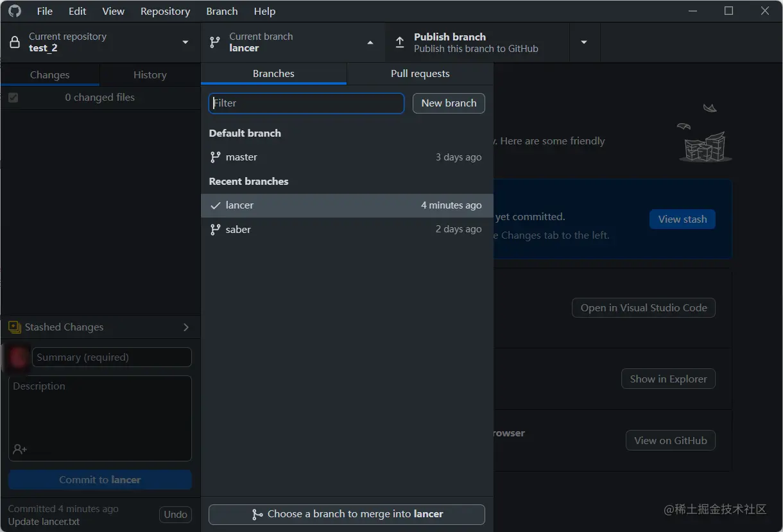Click the checkmark icon next to lancer
Viewport: 783px width, 532px height.
point(216,205)
